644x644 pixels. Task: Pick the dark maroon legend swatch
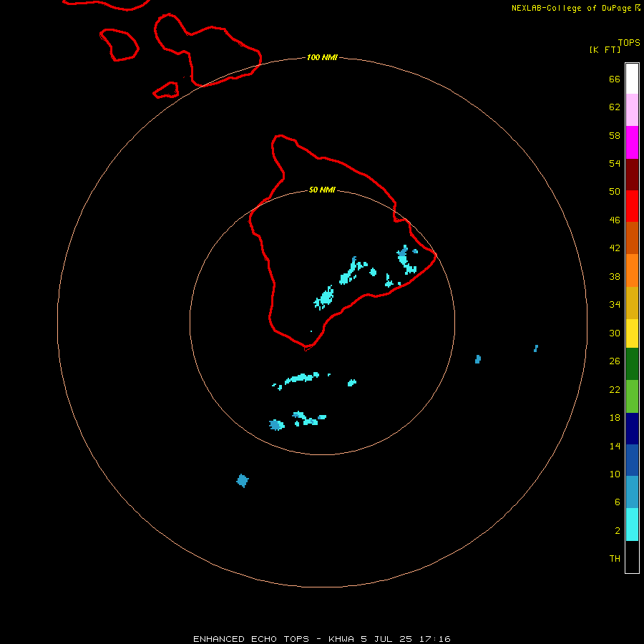632,175
